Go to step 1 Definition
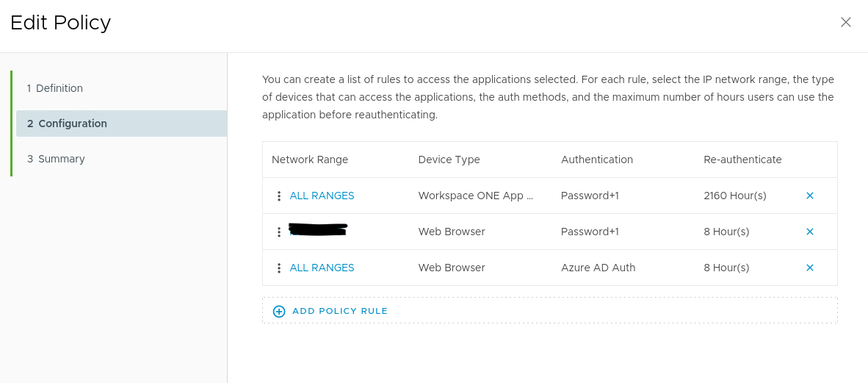 click(x=55, y=88)
